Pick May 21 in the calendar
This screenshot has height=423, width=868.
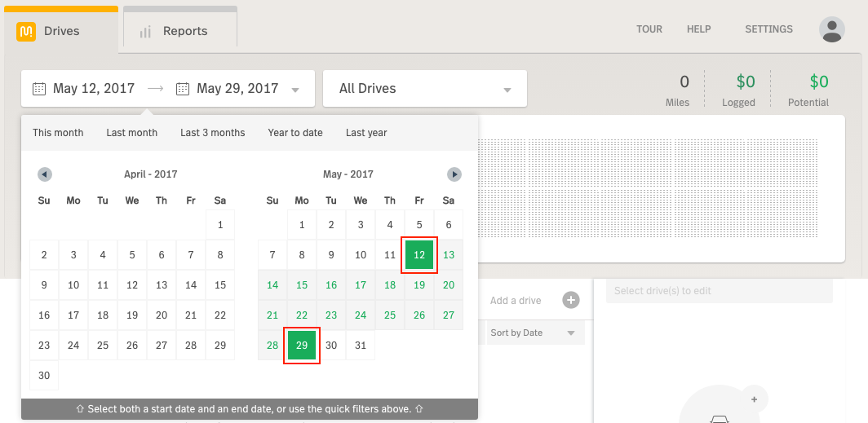pyautogui.click(x=272, y=315)
